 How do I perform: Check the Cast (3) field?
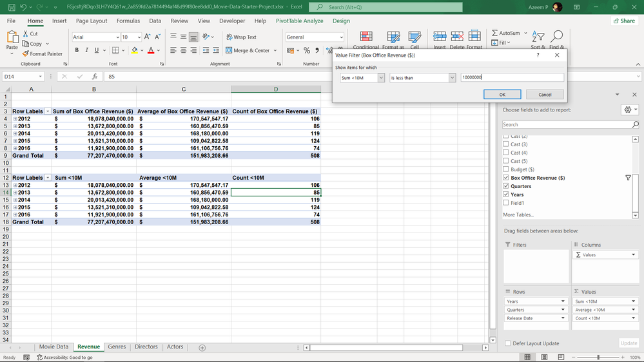[x=506, y=144]
